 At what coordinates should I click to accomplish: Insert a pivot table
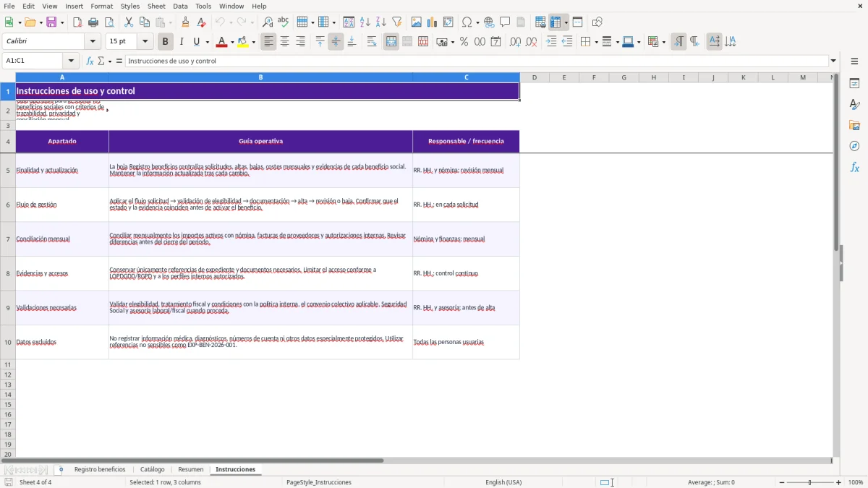pyautogui.click(x=448, y=22)
